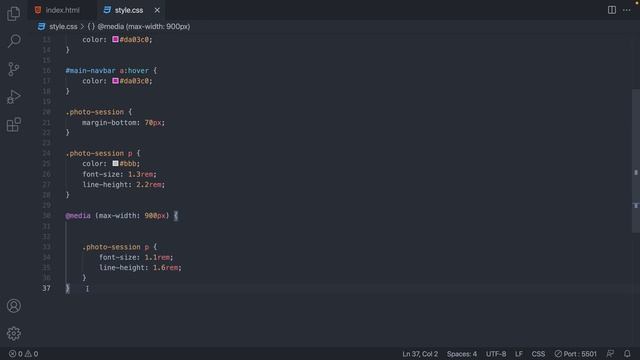
Task: Click '#main-navbar' selector text
Action: (x=90, y=71)
